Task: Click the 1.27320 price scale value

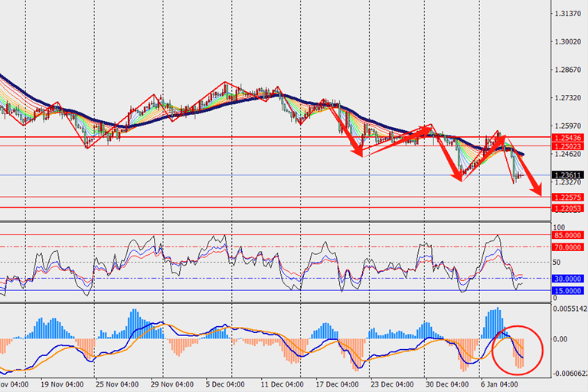Action: (x=568, y=98)
